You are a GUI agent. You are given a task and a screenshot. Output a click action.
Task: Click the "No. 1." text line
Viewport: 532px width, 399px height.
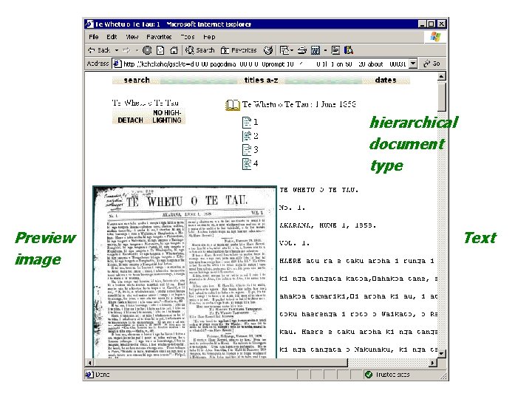pos(292,208)
